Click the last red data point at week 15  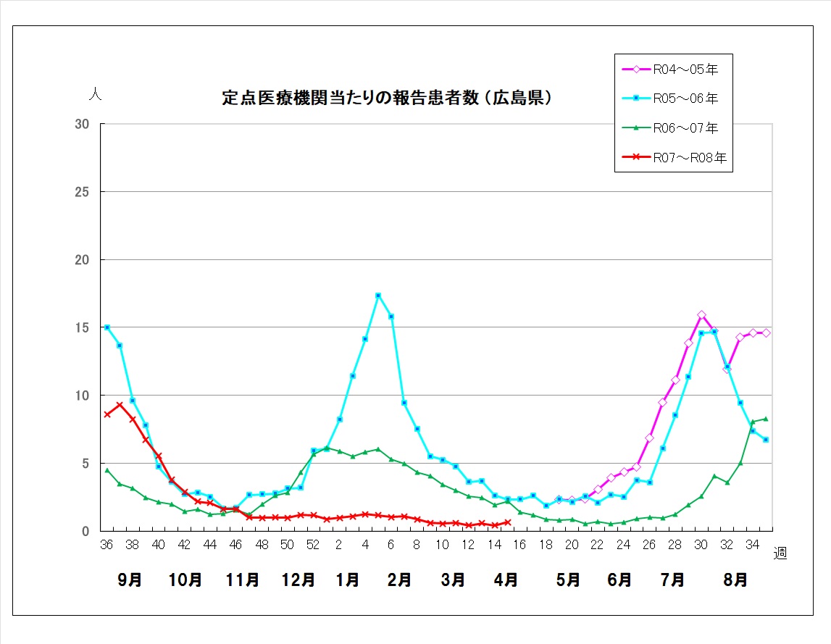tap(507, 522)
